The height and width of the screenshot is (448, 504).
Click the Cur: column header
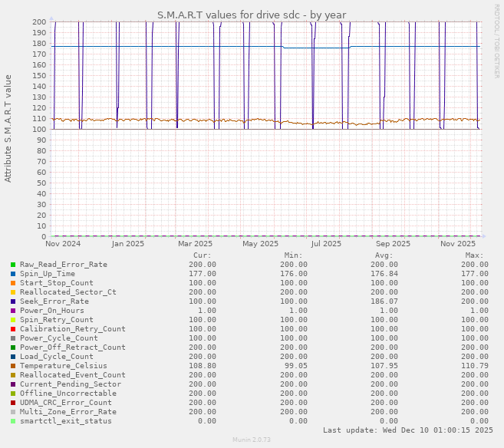202,255
